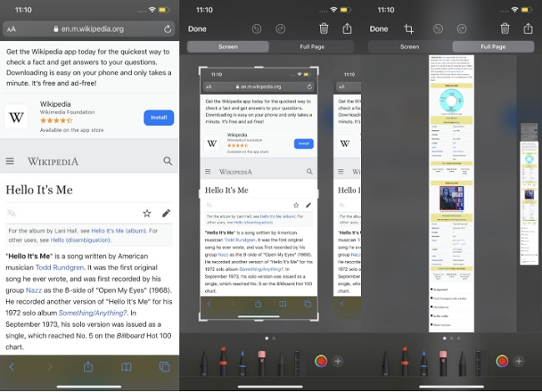
Task: Pick the black pen tool in Screen-mode editor
Action: (204, 364)
